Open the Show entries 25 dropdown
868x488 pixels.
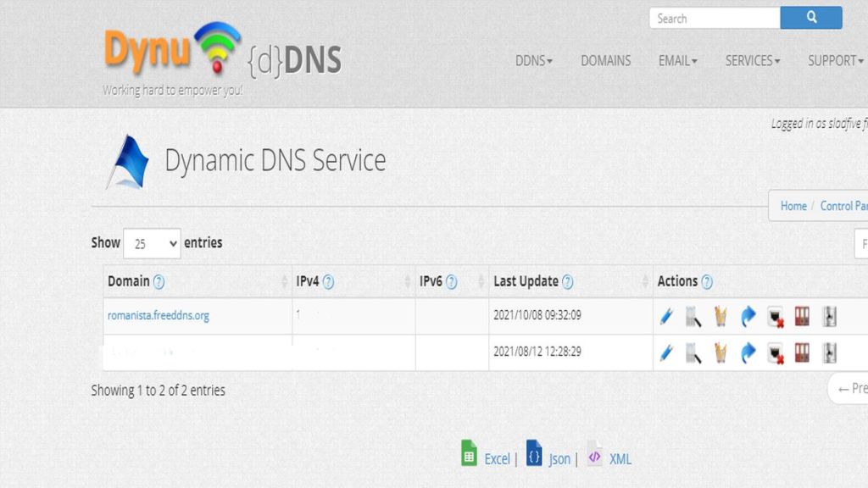[152, 243]
